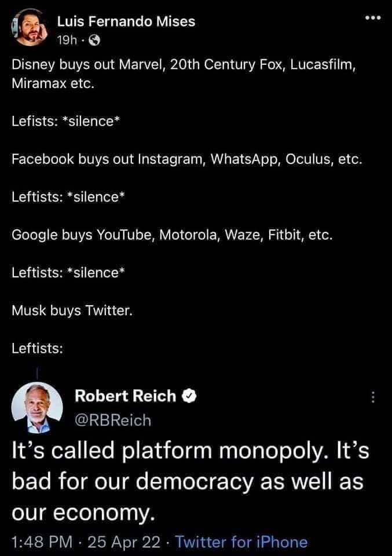Screen dimensions: 392x556
Task: Open the Robert Reich display name
Action: point(126,396)
